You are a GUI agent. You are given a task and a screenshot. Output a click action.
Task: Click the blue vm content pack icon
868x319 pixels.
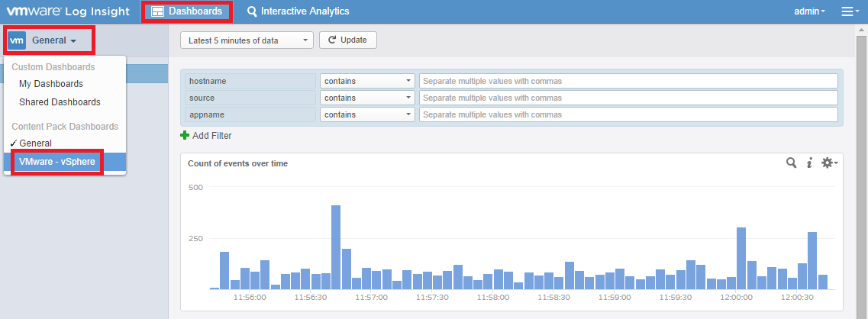[17, 40]
